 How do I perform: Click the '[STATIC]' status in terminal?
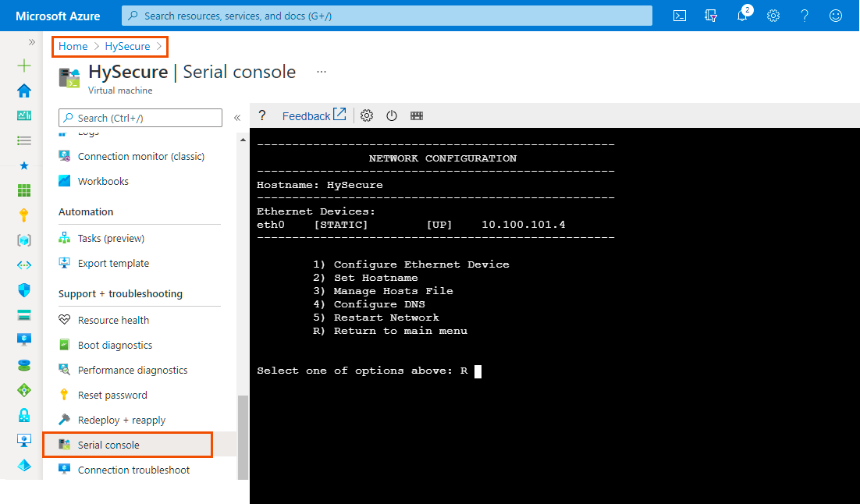point(341,225)
